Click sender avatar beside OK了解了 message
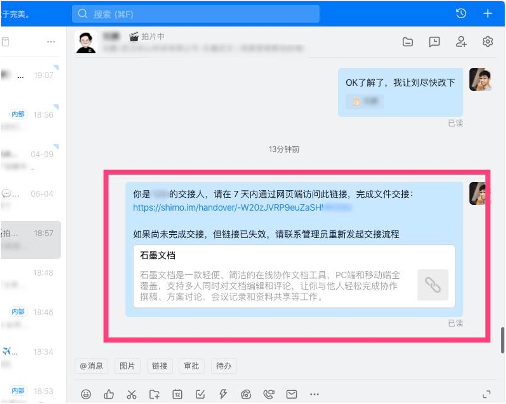 (x=480, y=79)
